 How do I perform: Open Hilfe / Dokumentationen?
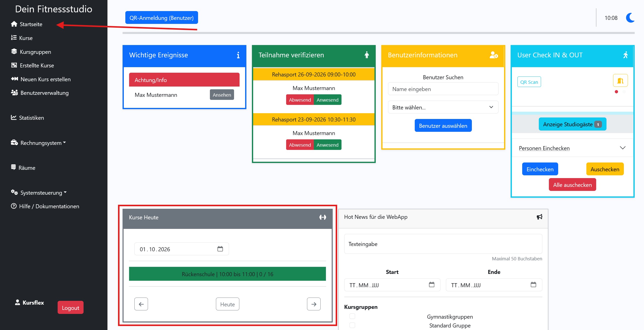[45, 206]
